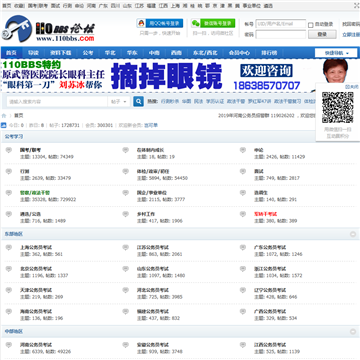Click speech bubble icon beside 国考/联考
The width and height of the screenshot is (360, 360).
(9, 150)
